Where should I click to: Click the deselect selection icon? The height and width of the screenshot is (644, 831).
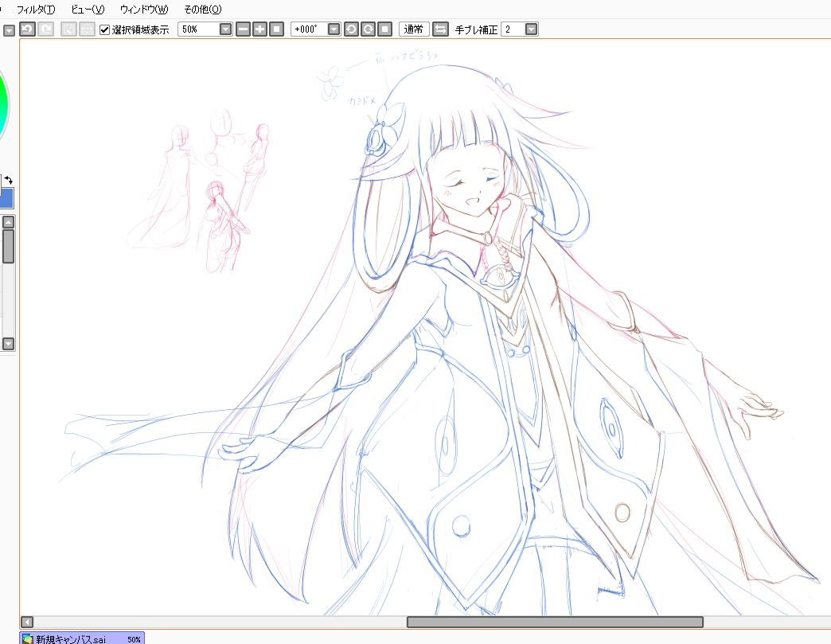point(69,29)
